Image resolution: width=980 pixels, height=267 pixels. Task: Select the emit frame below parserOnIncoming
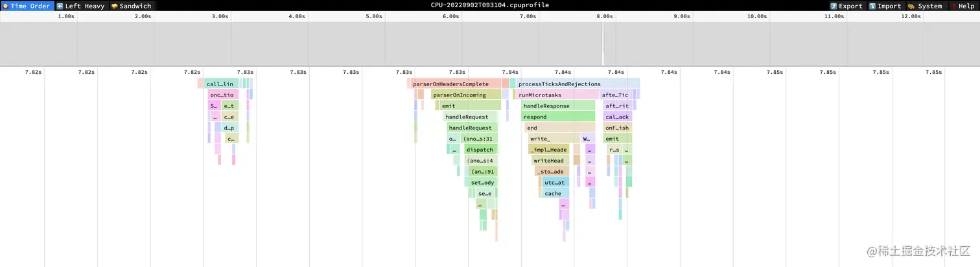click(470, 106)
